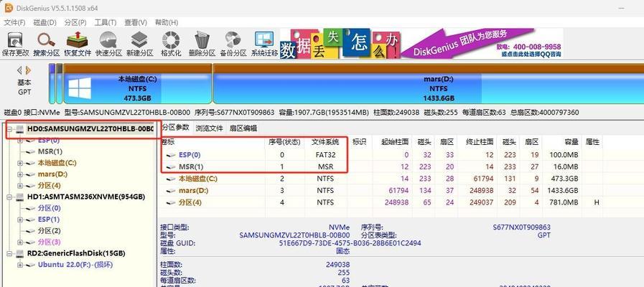
Task: Click the DiskGenius team service banner ad
Action: pyautogui.click(x=421, y=44)
